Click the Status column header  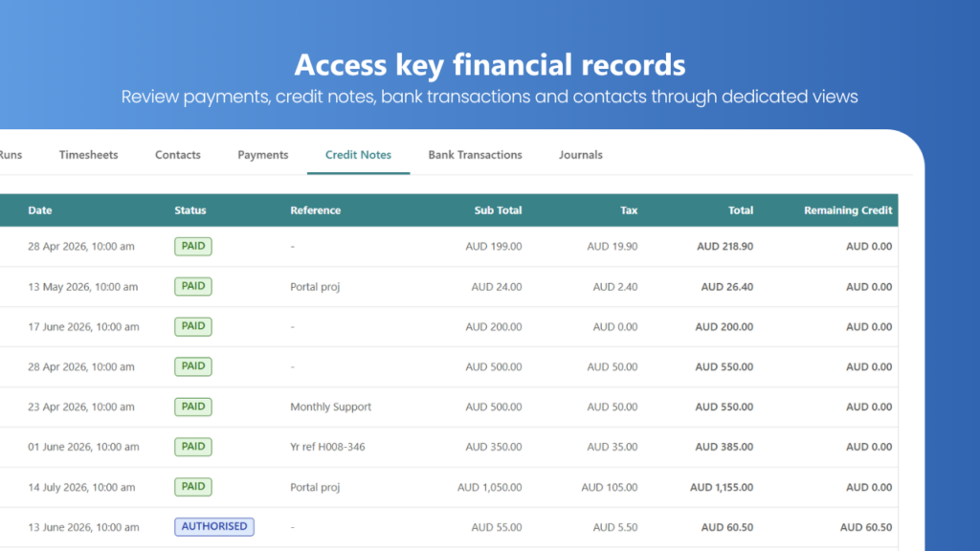[x=190, y=210]
